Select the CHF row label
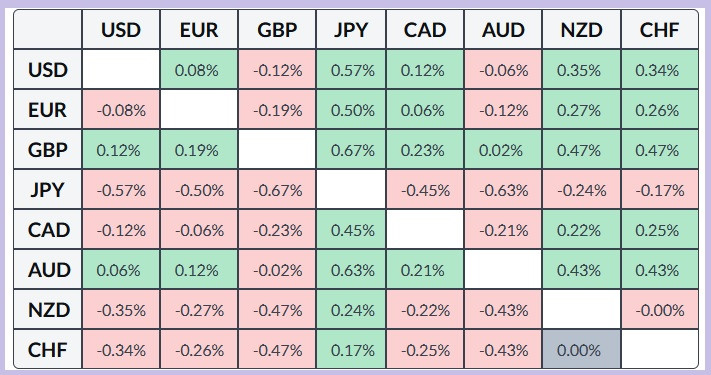Viewport: 711px width, 375px height. point(48,350)
